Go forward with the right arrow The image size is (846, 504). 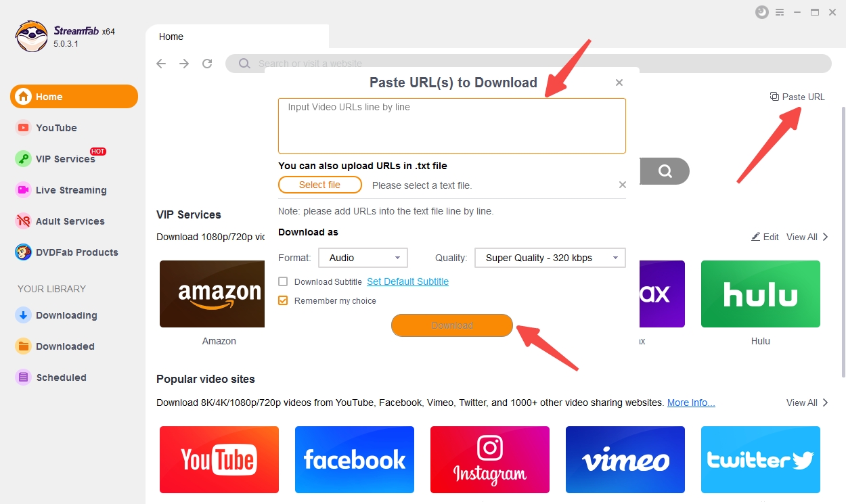tap(184, 64)
